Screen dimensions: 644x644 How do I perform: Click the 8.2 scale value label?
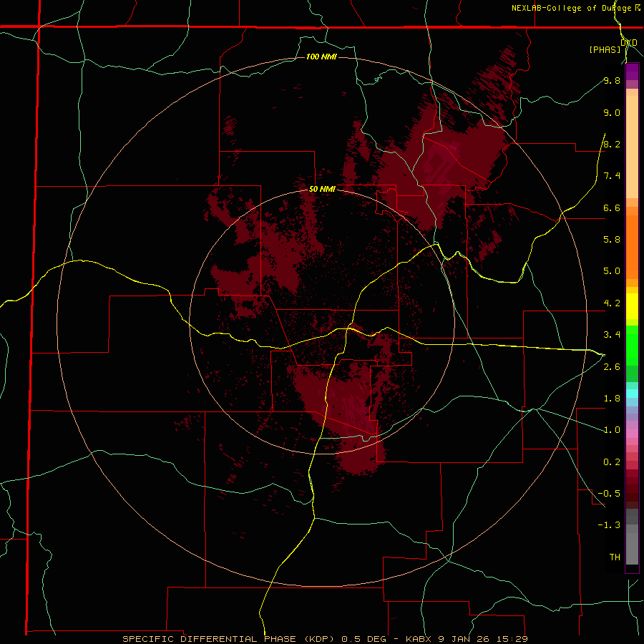click(612, 144)
